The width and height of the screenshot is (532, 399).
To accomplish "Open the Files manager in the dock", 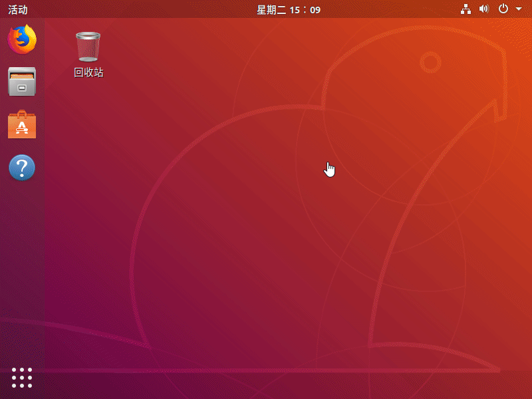I will [x=22, y=81].
